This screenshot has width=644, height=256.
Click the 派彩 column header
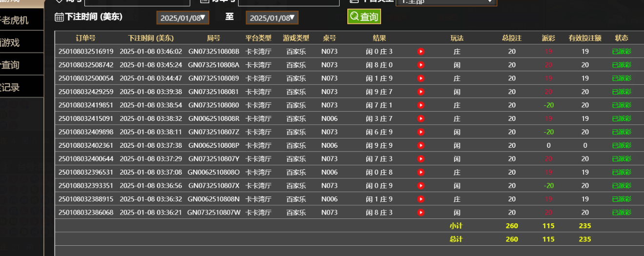548,38
